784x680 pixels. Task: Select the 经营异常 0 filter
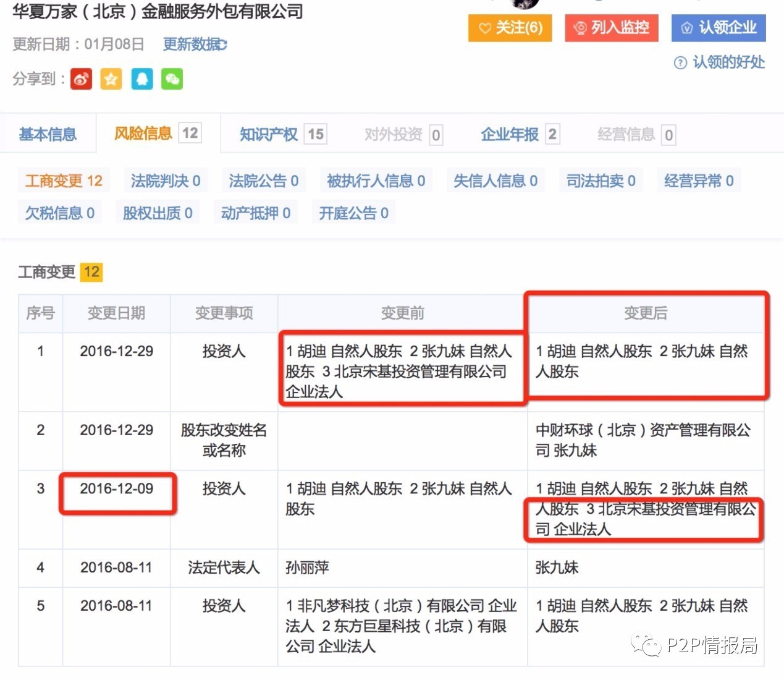tap(699, 181)
